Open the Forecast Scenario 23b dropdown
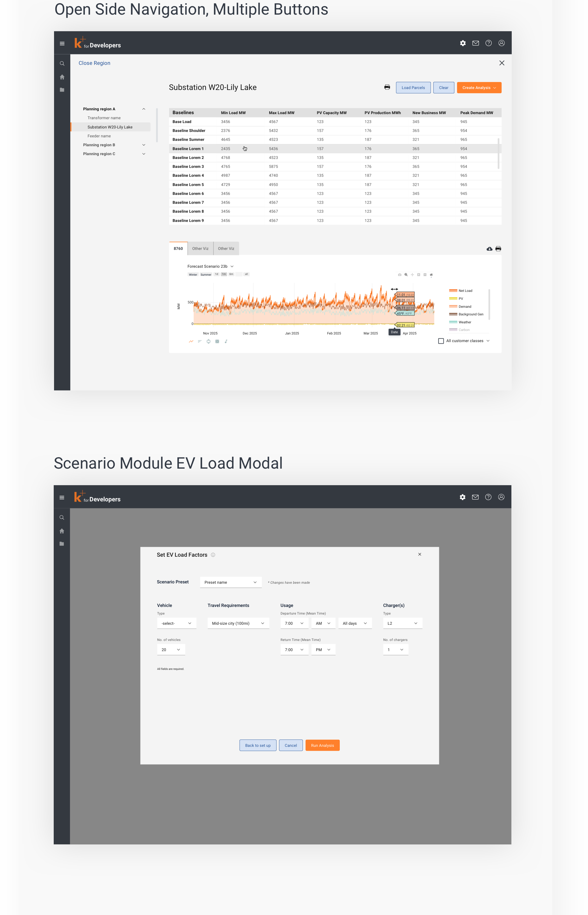The image size is (588, 915). pos(210,266)
